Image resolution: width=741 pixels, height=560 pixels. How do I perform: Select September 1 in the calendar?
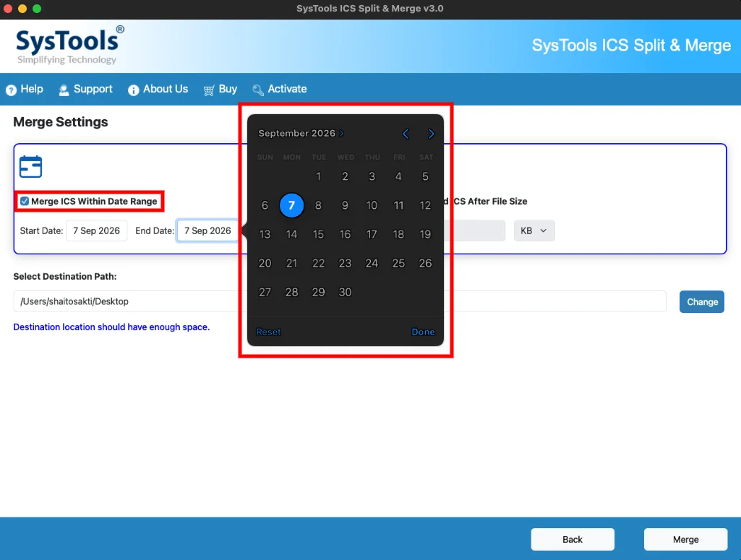click(319, 176)
